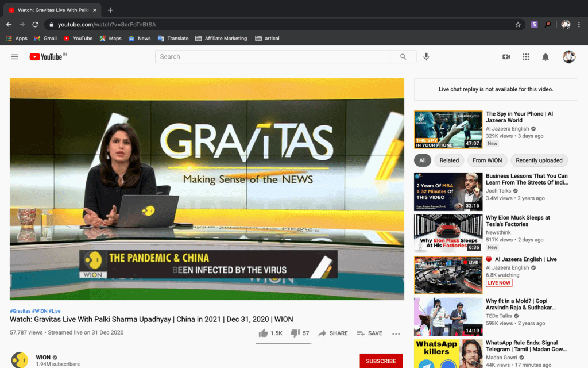Open News bookmark

point(140,39)
